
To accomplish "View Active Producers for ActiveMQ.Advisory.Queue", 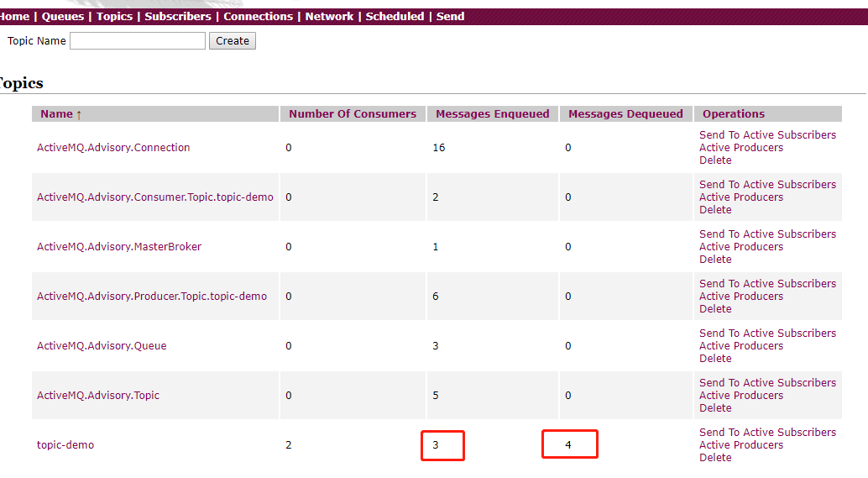I will (x=740, y=346).
